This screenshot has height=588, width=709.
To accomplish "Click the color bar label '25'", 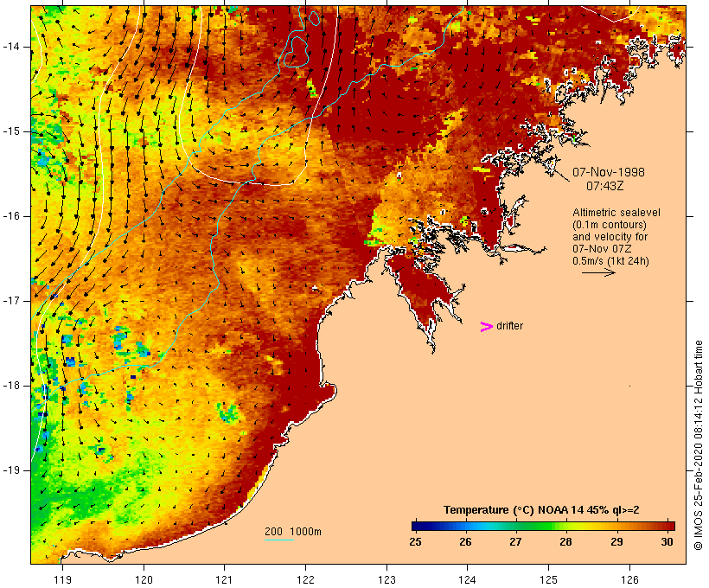I will coord(416,541).
